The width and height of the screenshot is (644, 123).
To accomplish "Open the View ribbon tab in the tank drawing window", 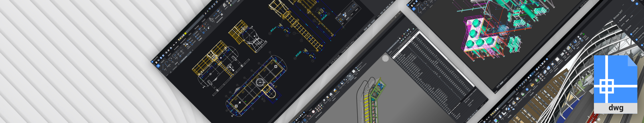I will [x=190, y=34].
